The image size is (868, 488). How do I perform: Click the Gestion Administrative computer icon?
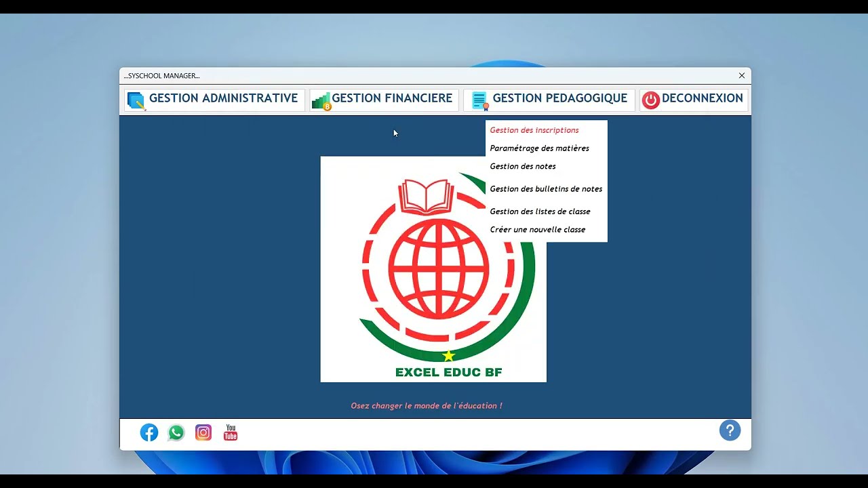coord(136,101)
